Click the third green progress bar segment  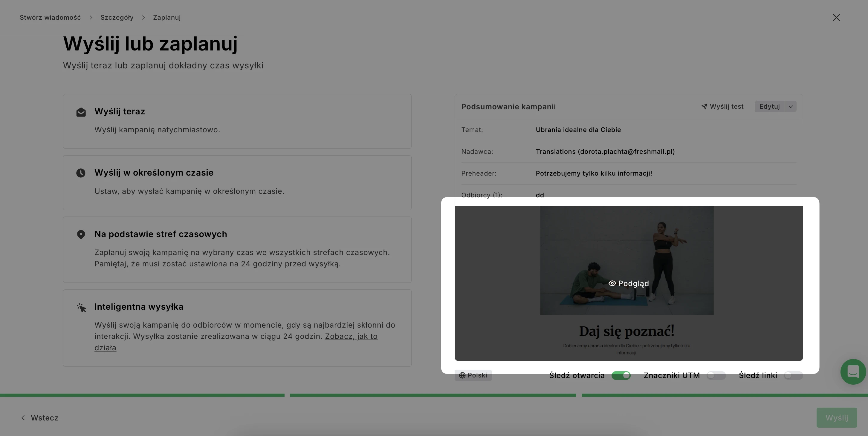[725, 395]
